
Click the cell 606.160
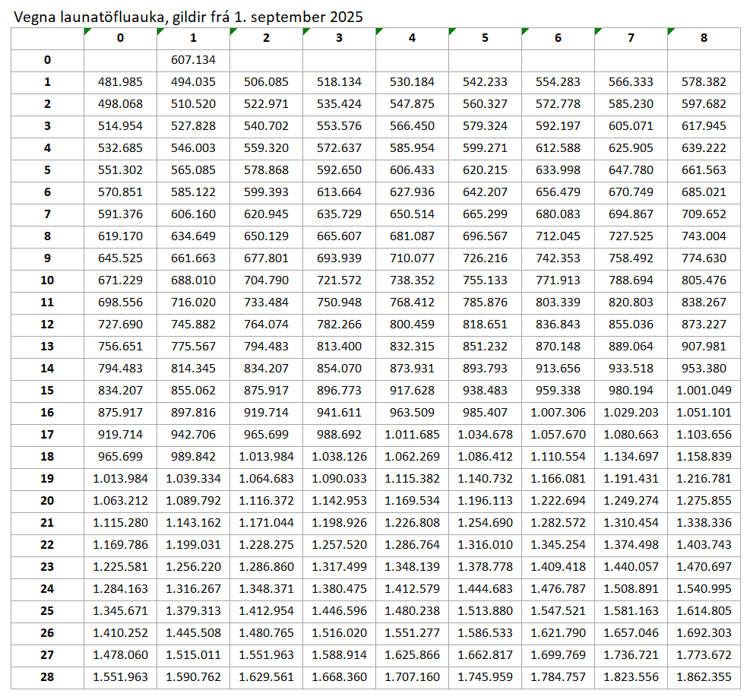click(x=193, y=214)
